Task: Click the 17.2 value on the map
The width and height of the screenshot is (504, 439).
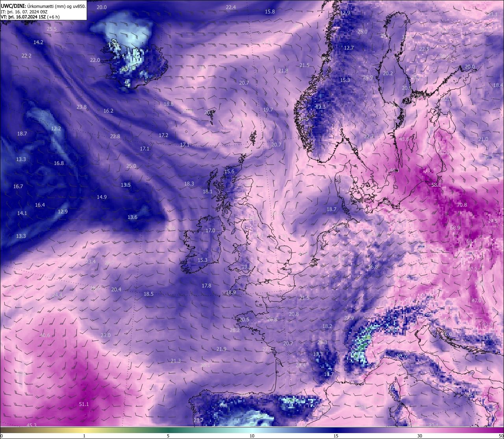Action: [x=163, y=135]
